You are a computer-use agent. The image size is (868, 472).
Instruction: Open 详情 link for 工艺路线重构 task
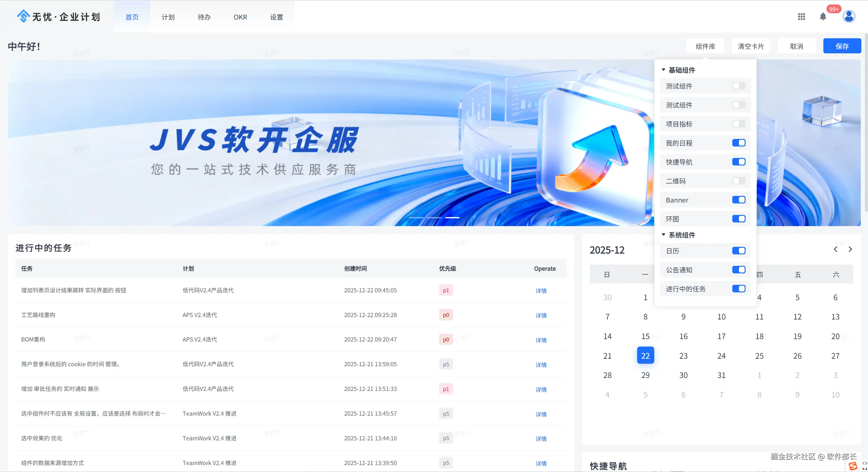click(541, 316)
